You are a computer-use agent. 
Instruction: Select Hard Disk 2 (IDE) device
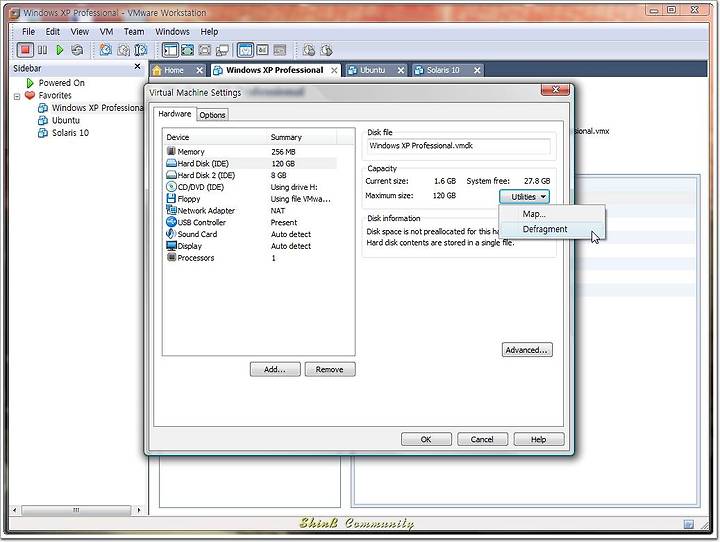pos(251,175)
